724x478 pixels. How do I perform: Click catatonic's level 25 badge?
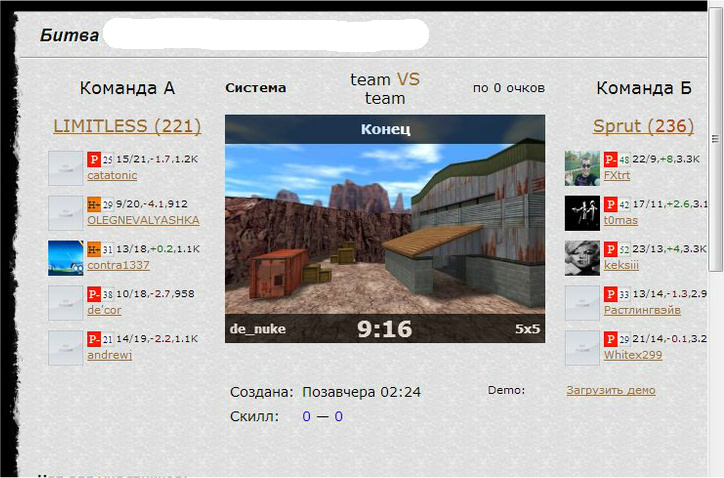[x=107, y=160]
